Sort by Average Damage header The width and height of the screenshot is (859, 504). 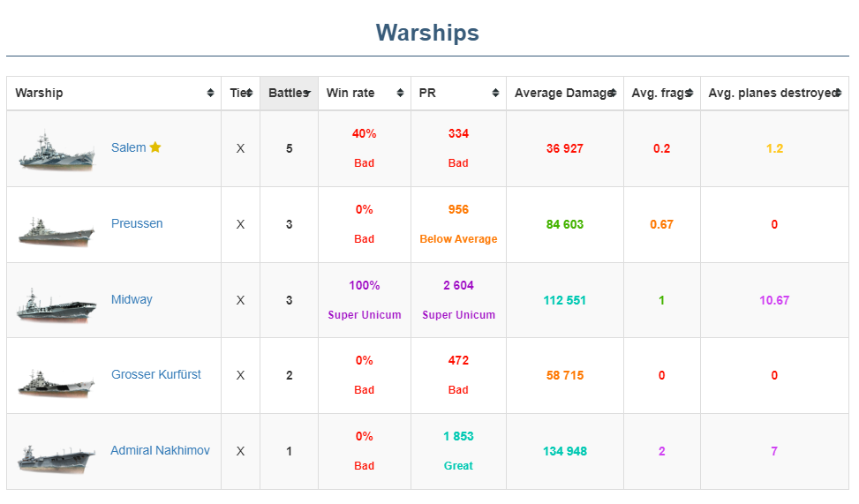pyautogui.click(x=564, y=94)
